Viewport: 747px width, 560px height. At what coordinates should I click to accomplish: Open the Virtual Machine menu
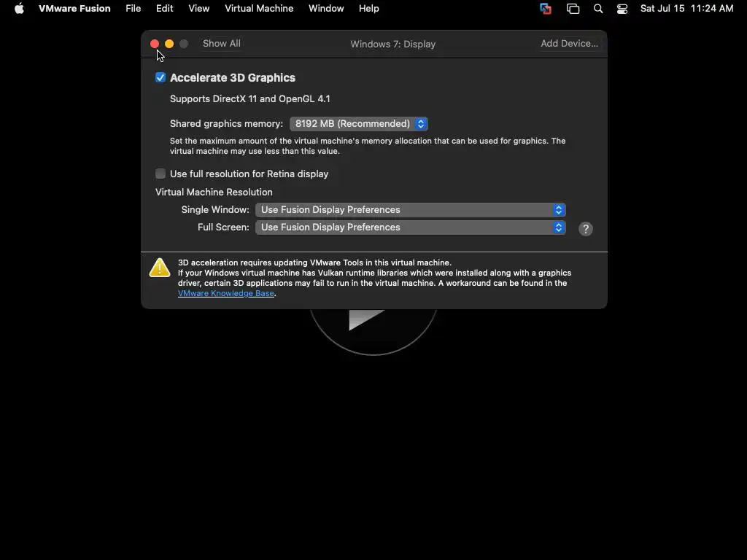tap(259, 9)
